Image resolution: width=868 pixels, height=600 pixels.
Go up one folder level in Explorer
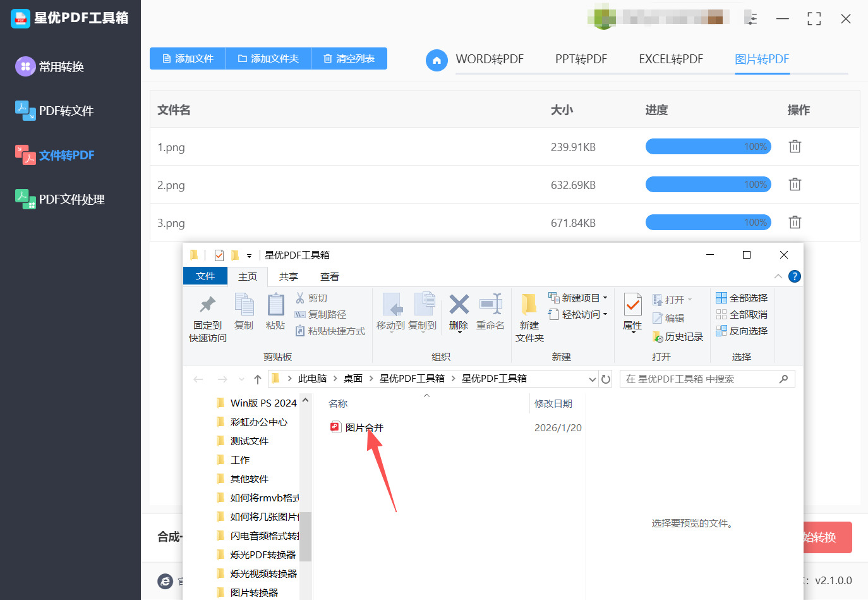pyautogui.click(x=258, y=379)
